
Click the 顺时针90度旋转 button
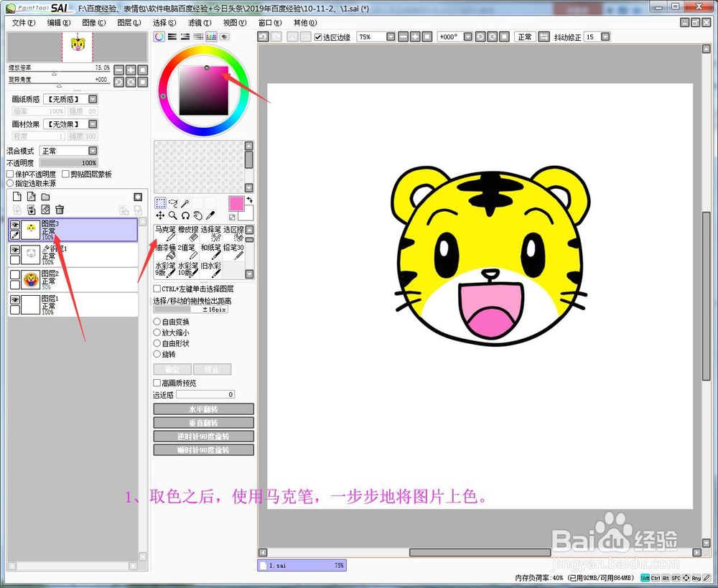click(203, 450)
